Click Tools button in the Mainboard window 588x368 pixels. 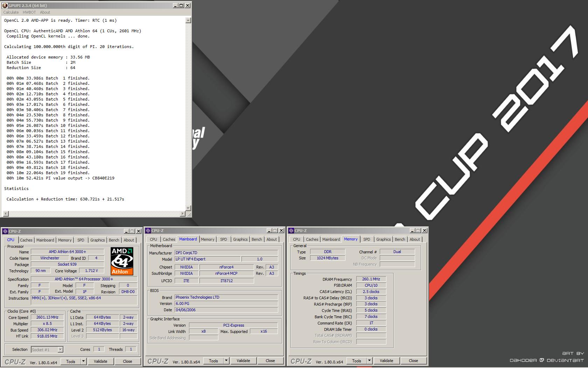(213, 361)
